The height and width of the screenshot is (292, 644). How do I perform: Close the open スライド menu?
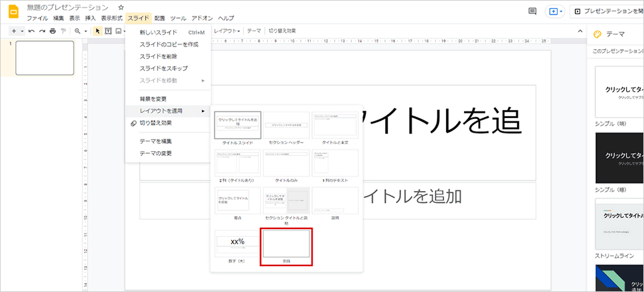[x=138, y=18]
